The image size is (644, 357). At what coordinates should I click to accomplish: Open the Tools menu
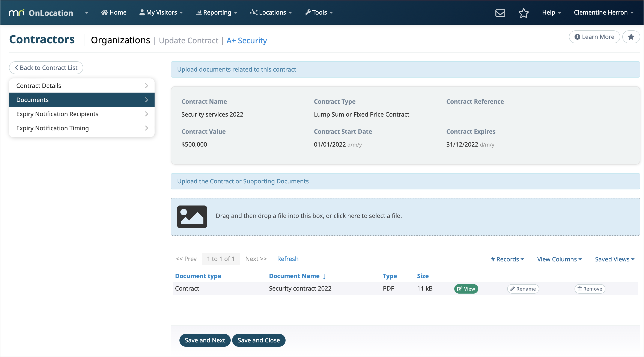tap(319, 12)
